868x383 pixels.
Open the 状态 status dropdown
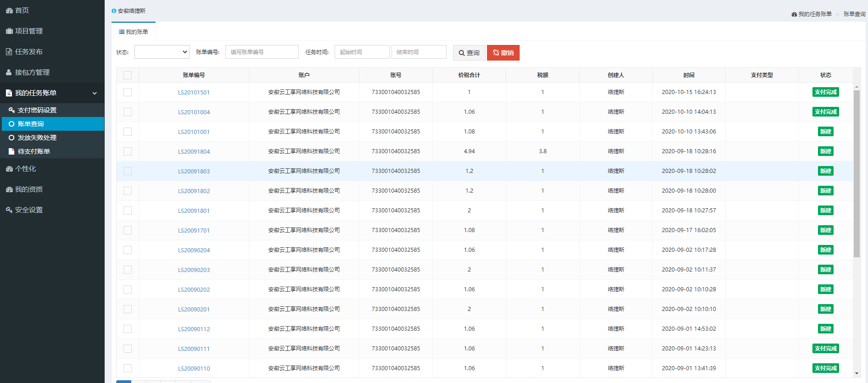[x=162, y=52]
